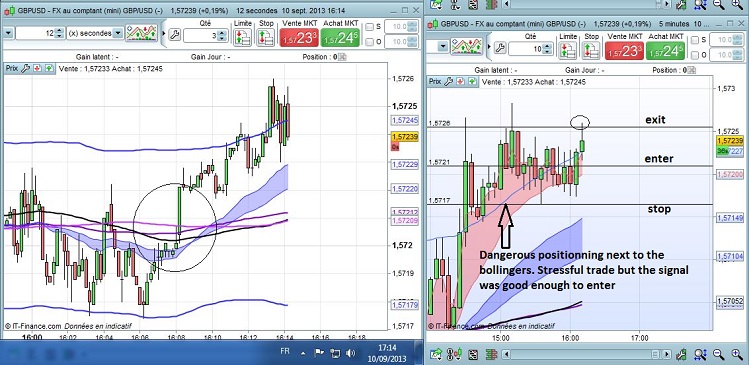The width and height of the screenshot is (749, 365).
Task: Enable the O checkbox in the 12 secondes window
Action: click(x=370, y=42)
